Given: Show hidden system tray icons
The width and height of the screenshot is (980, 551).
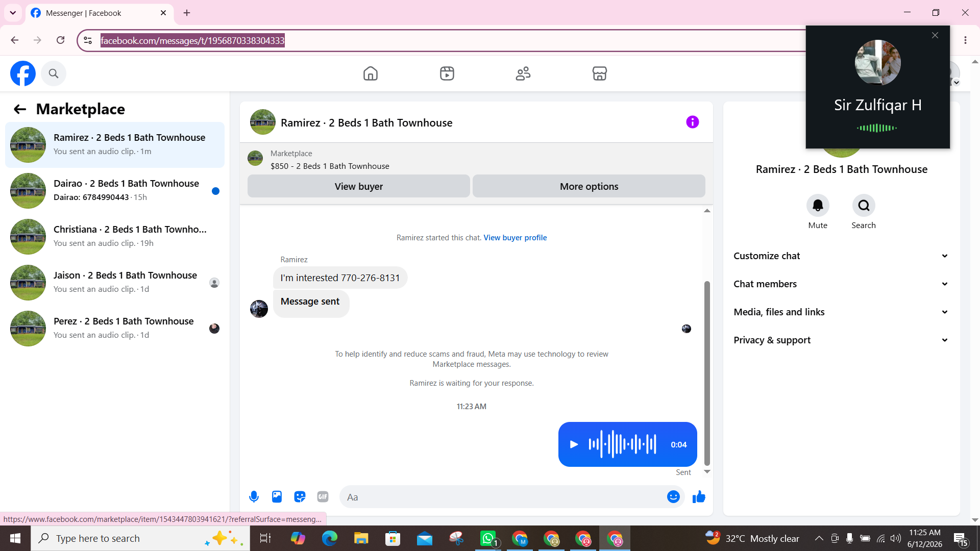Looking at the screenshot, I should (x=819, y=538).
